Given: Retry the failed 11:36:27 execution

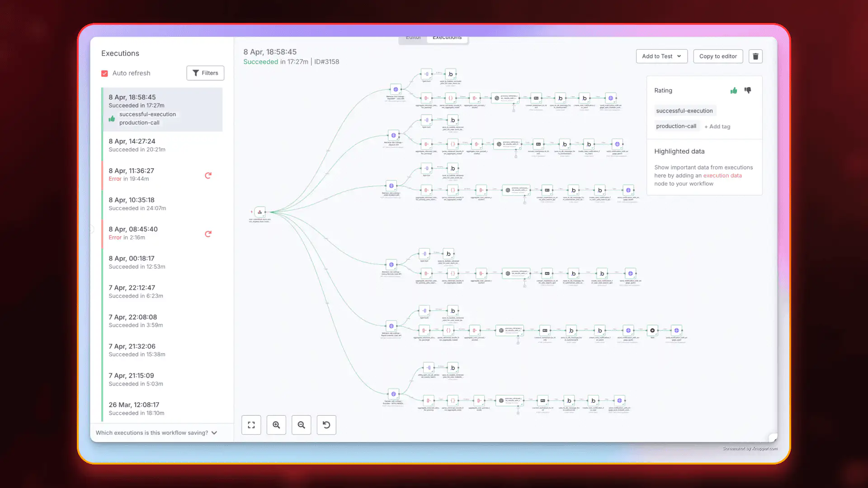Looking at the screenshot, I should [x=208, y=175].
